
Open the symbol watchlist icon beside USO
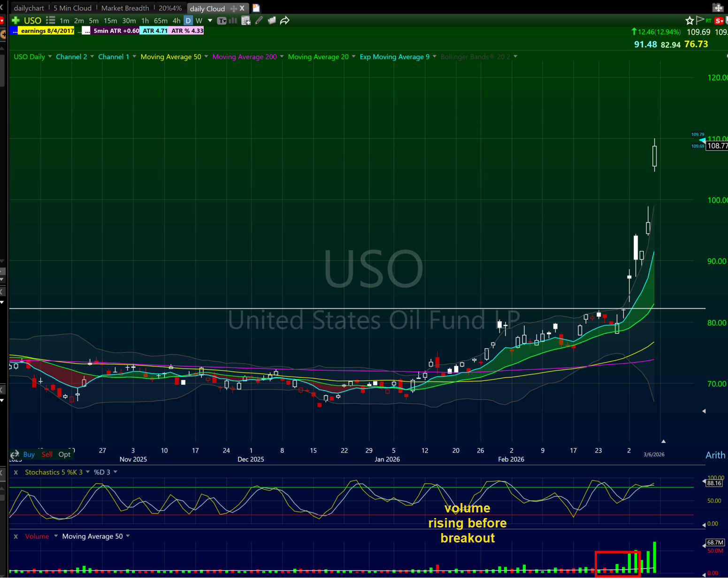(x=50, y=20)
